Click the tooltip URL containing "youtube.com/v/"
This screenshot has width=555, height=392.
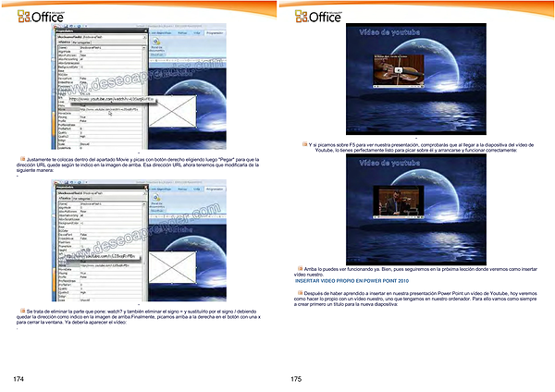pos(103,256)
